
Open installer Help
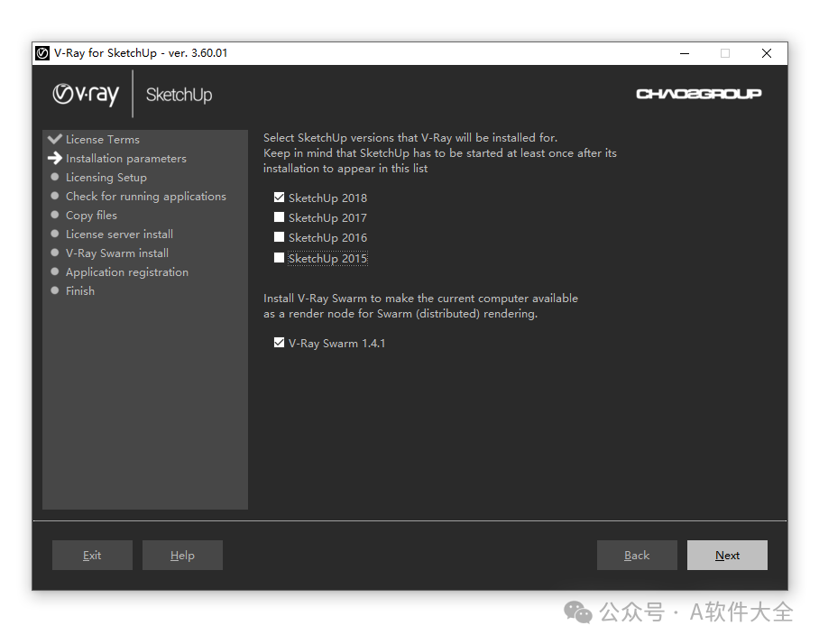click(x=182, y=556)
